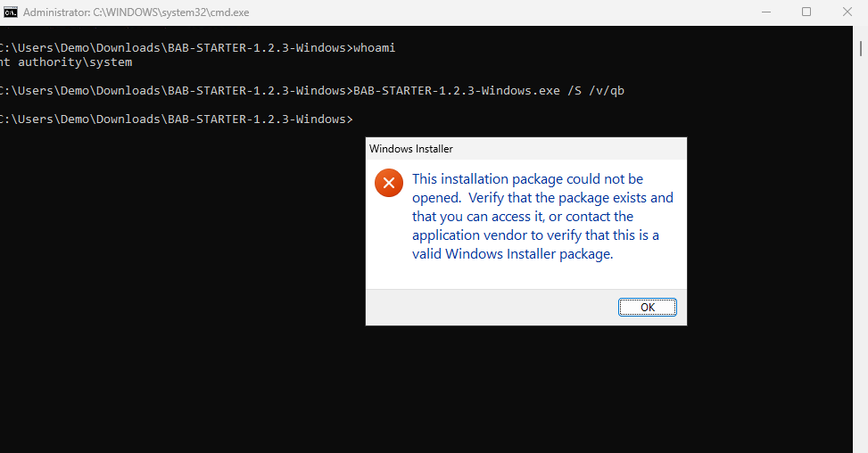This screenshot has height=453, width=868.
Task: Click the BAB-STARTER-1.2.3-Windows.exe command text
Action: (456, 91)
